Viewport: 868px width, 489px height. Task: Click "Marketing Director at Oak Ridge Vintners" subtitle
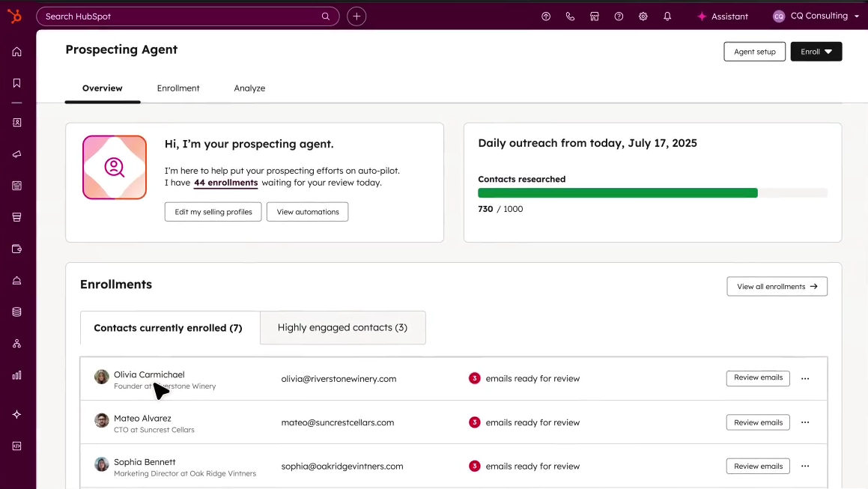pos(185,473)
